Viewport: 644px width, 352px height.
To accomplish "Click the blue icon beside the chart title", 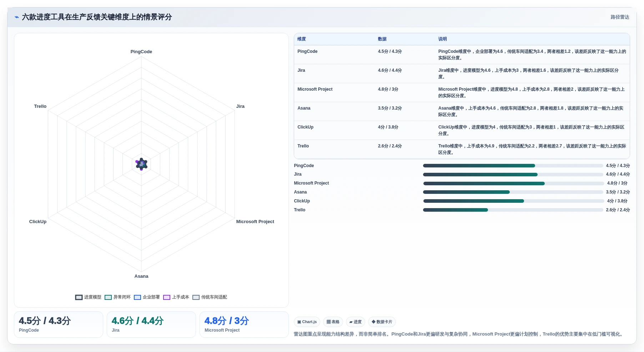I will pyautogui.click(x=17, y=17).
